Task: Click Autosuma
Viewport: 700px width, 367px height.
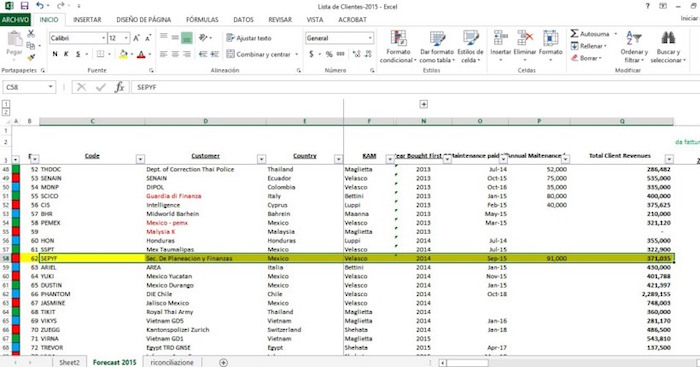Action: coord(590,33)
